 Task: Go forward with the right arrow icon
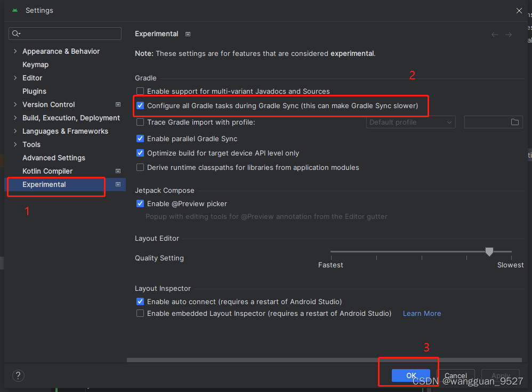(508, 35)
